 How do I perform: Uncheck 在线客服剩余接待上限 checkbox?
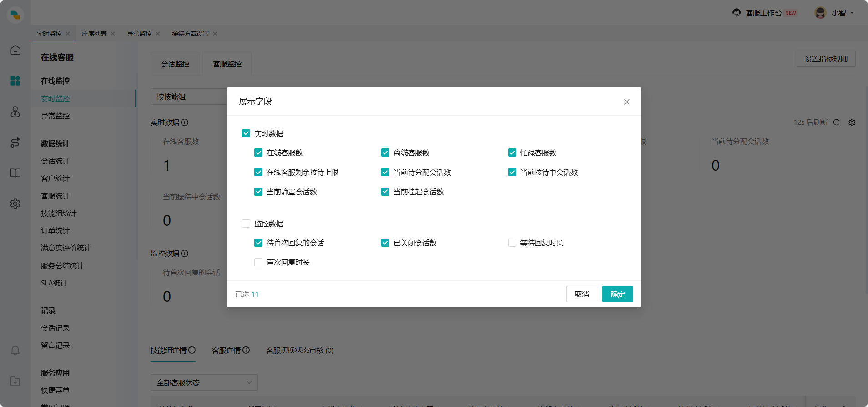coord(258,172)
